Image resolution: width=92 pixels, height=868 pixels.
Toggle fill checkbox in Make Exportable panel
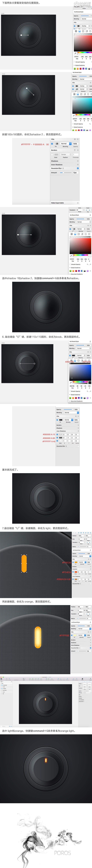[52, 144]
